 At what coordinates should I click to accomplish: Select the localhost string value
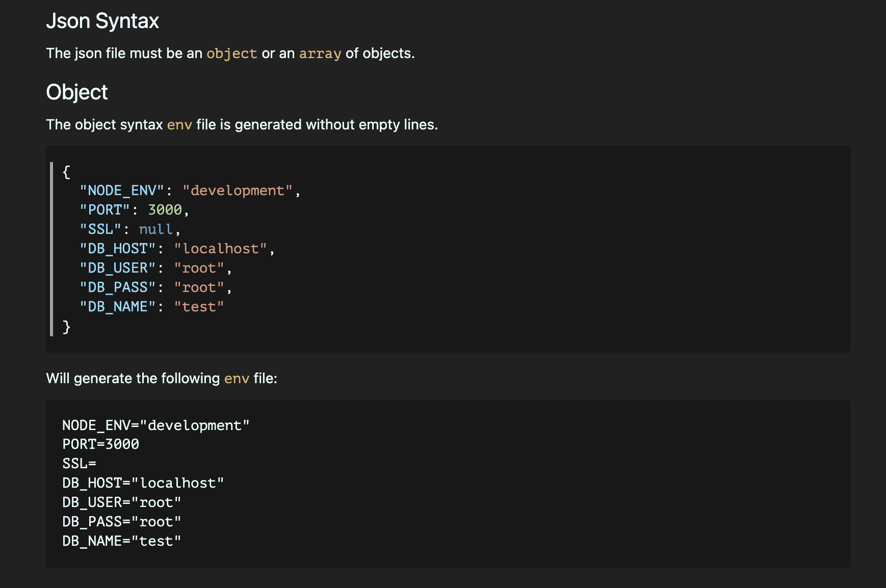(221, 248)
